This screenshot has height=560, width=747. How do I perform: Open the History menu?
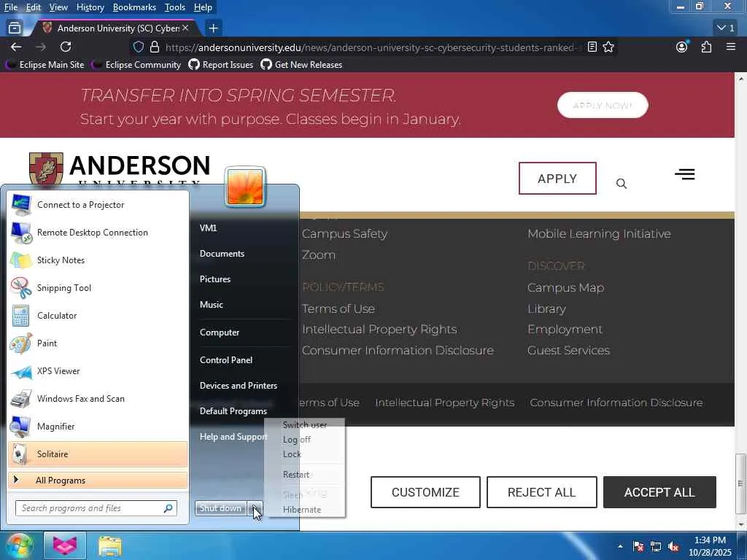coord(90,7)
